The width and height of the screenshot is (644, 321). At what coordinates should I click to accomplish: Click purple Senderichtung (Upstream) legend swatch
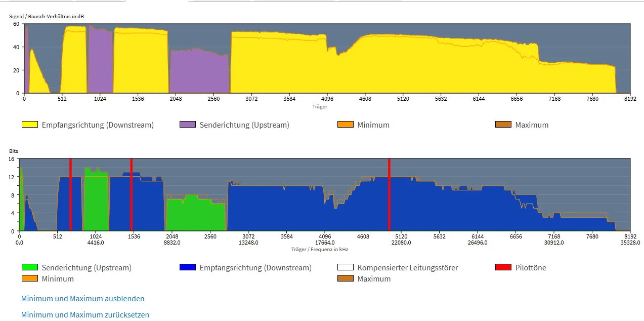(x=188, y=125)
